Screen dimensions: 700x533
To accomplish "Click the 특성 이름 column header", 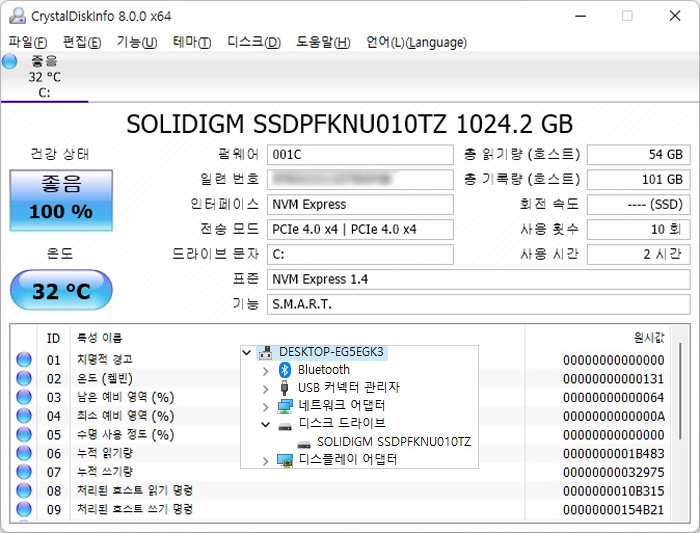I will click(x=100, y=337).
